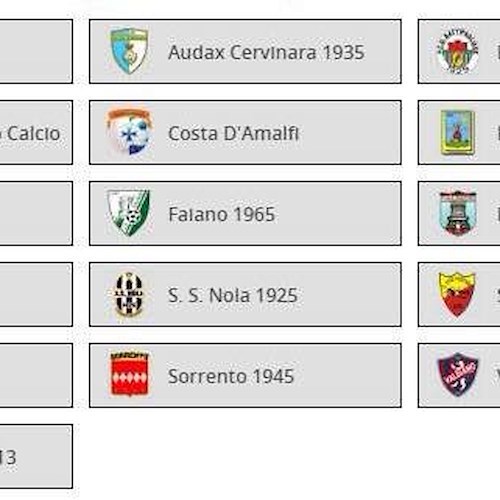
Task: Select the Sorrento 1945 team name
Action: (231, 376)
